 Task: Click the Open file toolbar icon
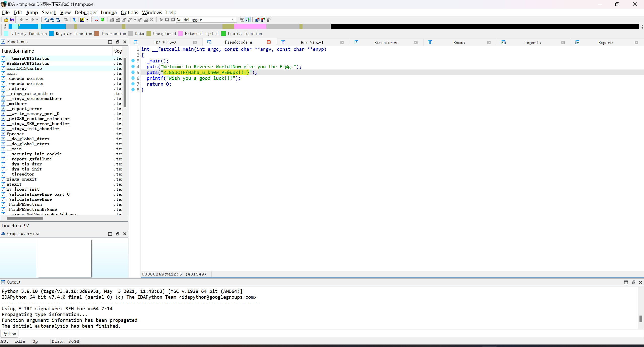coord(6,20)
